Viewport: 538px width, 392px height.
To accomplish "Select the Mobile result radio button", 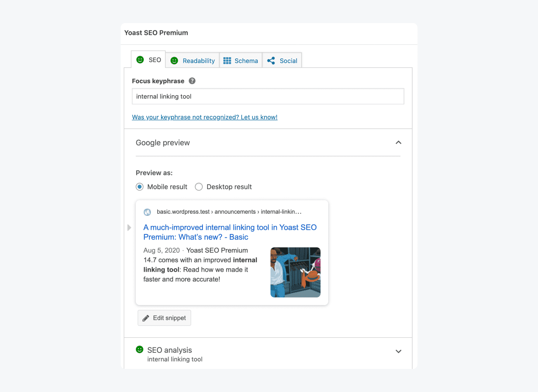I will coord(139,186).
